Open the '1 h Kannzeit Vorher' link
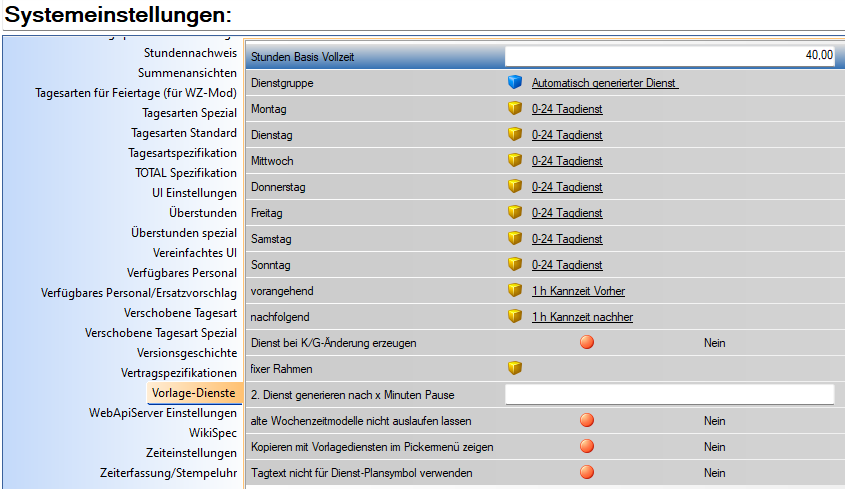Viewport: 845px width, 489px height. pyautogui.click(x=580, y=291)
